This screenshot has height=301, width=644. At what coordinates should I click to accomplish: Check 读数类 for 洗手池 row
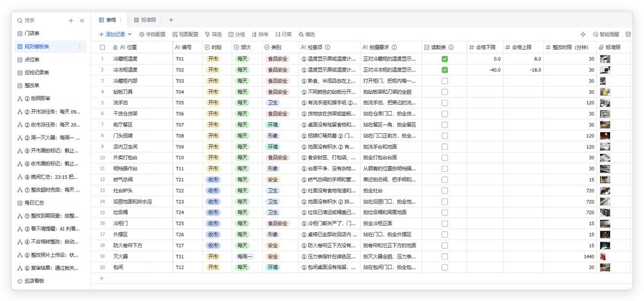click(x=445, y=103)
